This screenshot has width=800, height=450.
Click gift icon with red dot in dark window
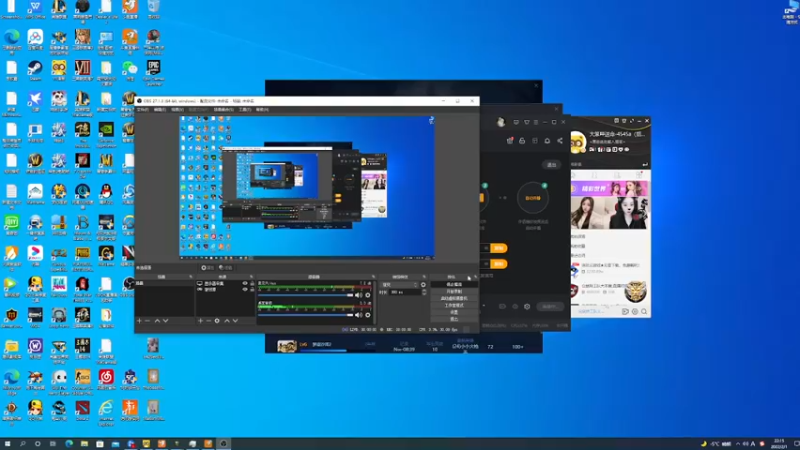pyautogui.click(x=510, y=141)
